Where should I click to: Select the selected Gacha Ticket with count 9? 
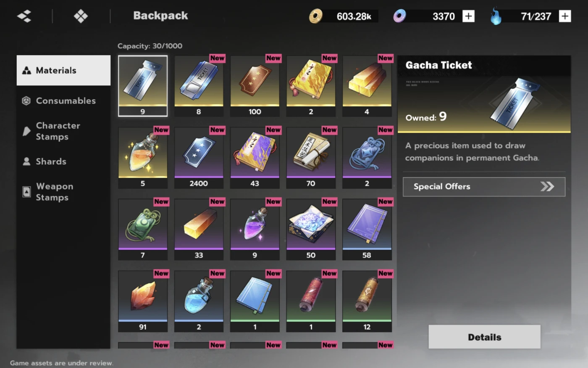pyautogui.click(x=143, y=86)
